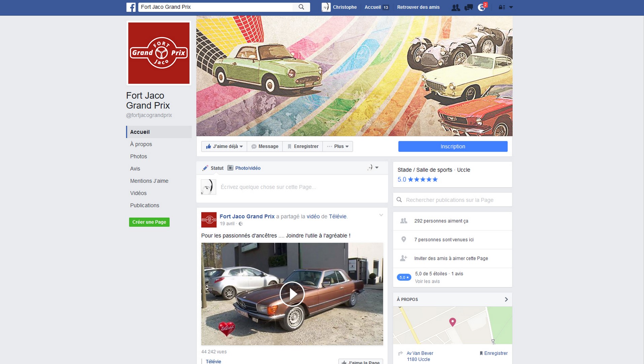Click the Facebook search input field
The image size is (644, 364).
[x=216, y=7]
